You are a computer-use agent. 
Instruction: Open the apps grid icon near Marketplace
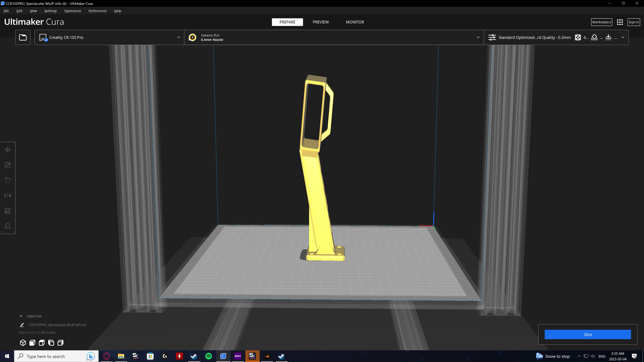point(620,22)
